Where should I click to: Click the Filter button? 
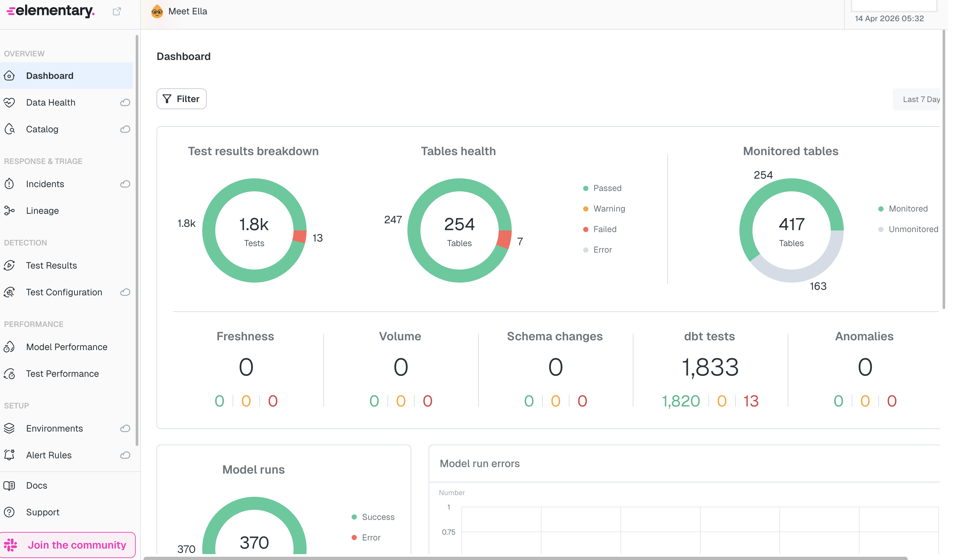click(182, 99)
